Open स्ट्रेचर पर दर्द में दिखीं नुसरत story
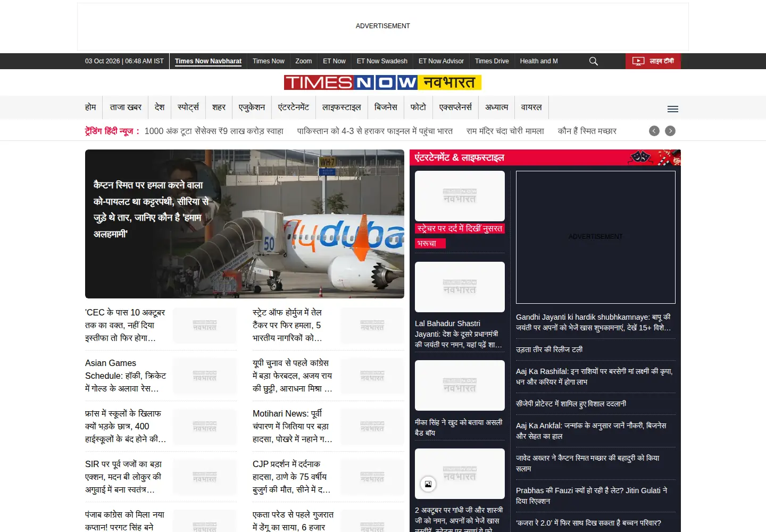The width and height of the screenshot is (766, 532). pos(460,236)
